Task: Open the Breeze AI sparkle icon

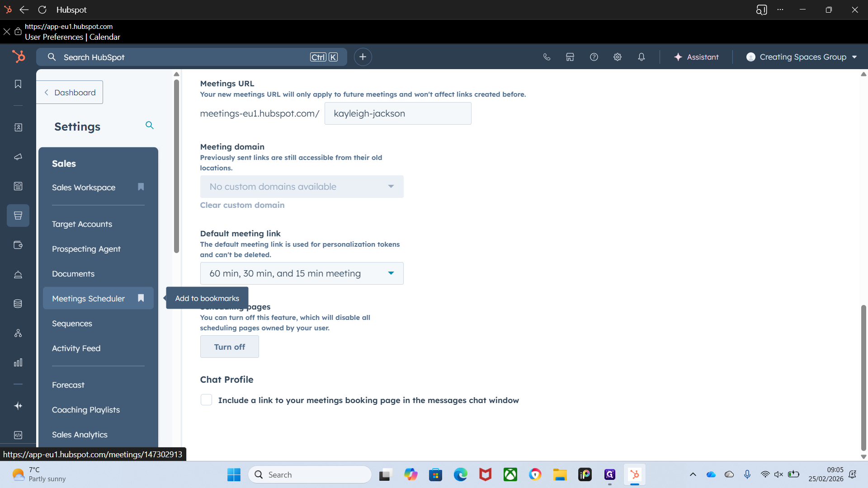Action: 18,406
